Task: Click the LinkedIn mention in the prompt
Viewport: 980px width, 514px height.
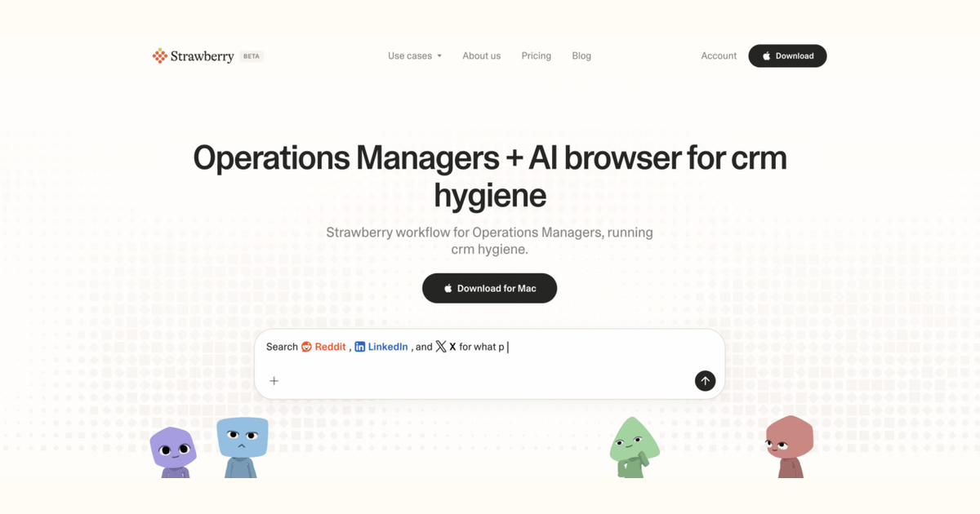Action: 381,347
